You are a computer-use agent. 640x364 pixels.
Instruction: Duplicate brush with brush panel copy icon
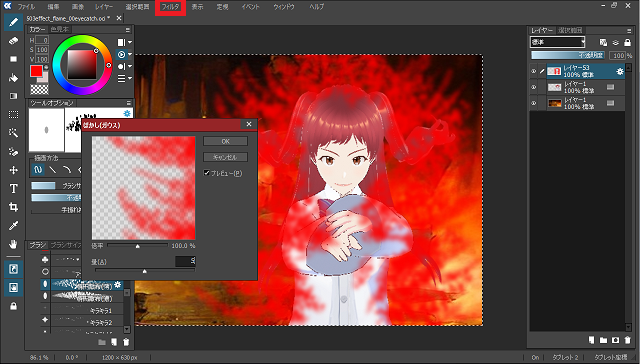114,342
